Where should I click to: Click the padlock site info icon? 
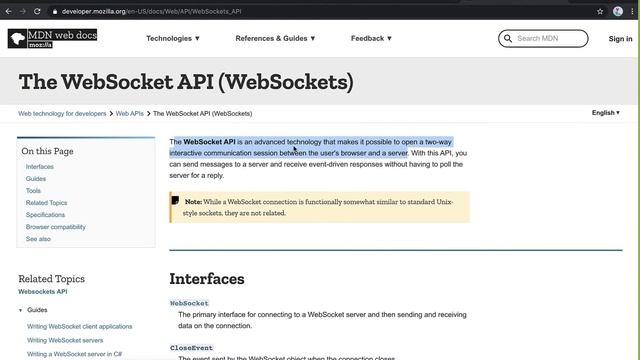pyautogui.click(x=55, y=11)
